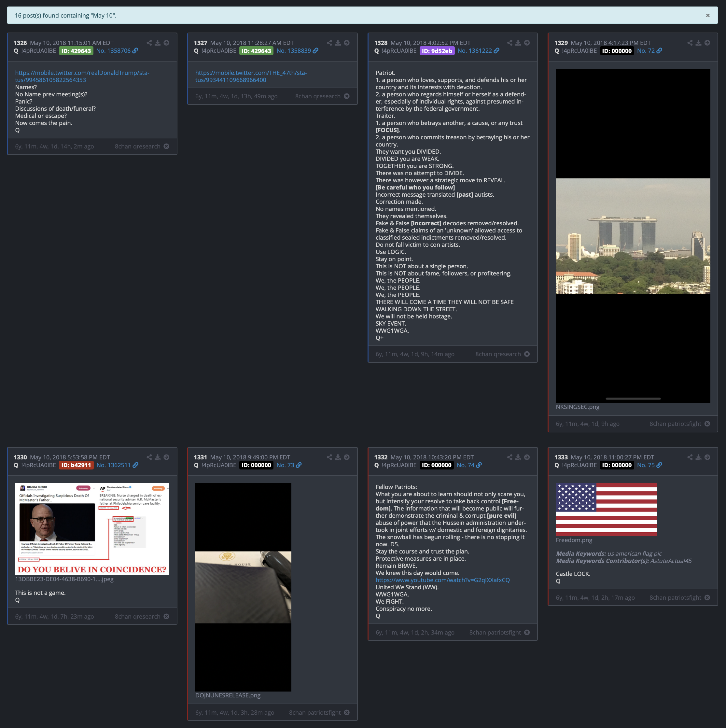Click circle-x icon in post 1333 footer
Viewport: 726px width, 728px height.
point(707,598)
